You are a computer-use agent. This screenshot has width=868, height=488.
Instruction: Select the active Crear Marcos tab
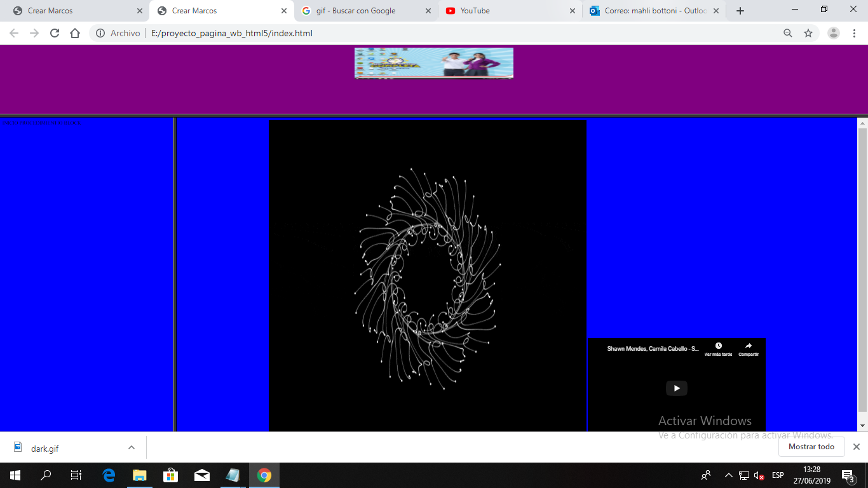click(222, 11)
